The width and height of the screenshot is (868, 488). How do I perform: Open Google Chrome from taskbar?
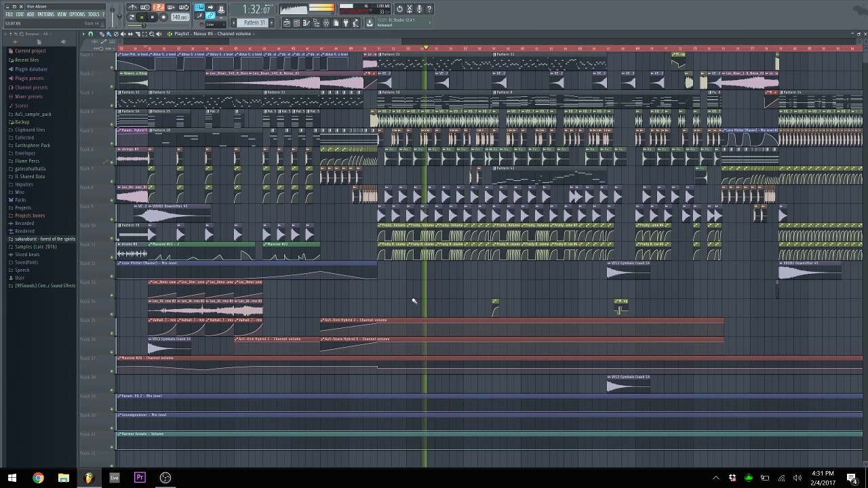point(38,478)
